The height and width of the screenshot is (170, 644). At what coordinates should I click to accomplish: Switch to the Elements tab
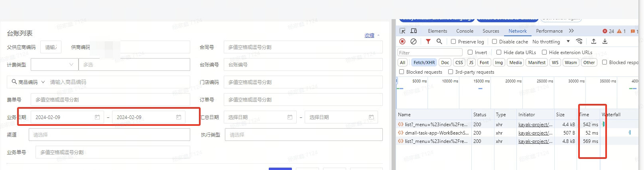pyautogui.click(x=437, y=31)
